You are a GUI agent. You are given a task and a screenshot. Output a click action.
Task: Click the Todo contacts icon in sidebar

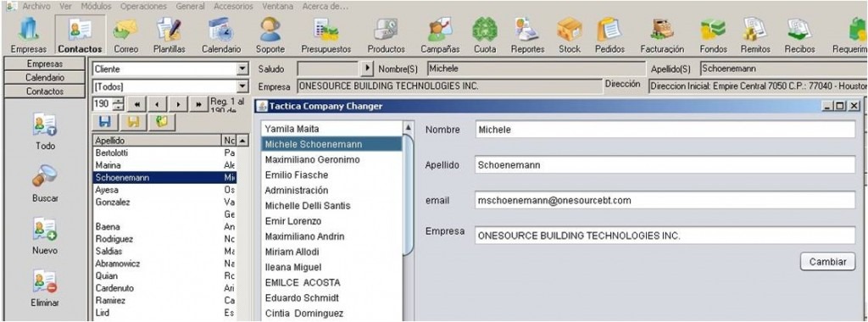click(x=45, y=125)
